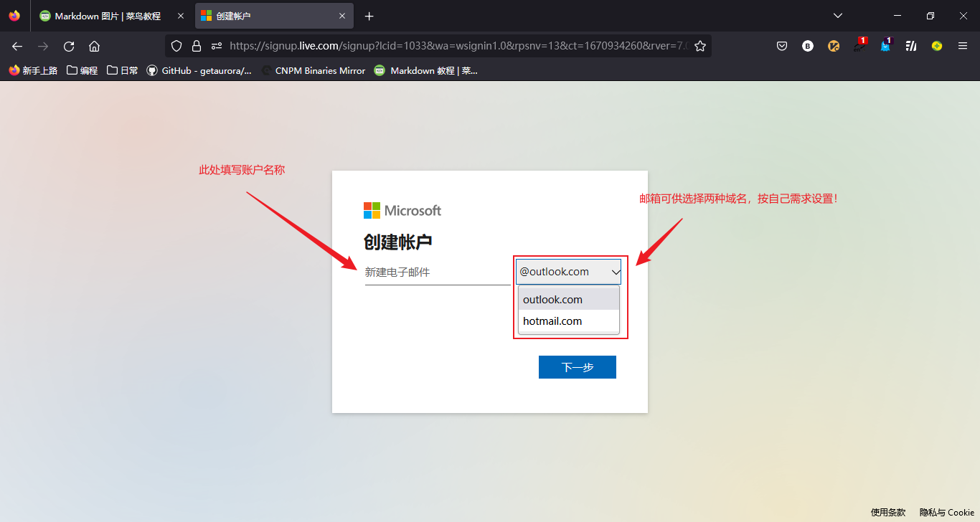Open the Markdown 教程 bookmark

coord(425,70)
